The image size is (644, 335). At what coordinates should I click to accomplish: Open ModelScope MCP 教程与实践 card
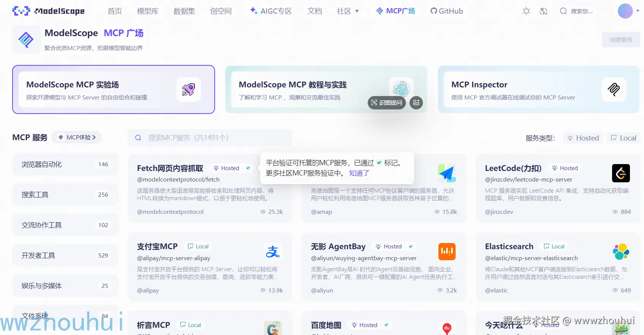[x=326, y=89]
